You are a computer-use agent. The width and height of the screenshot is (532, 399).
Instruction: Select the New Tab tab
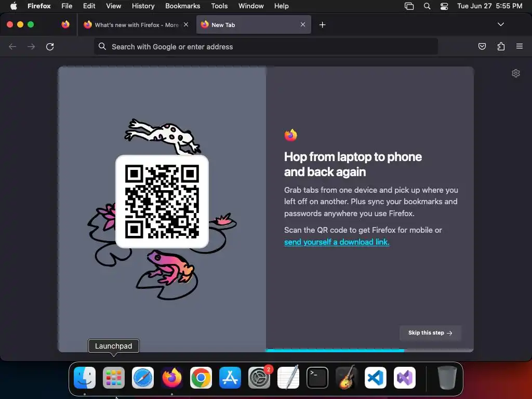254,25
